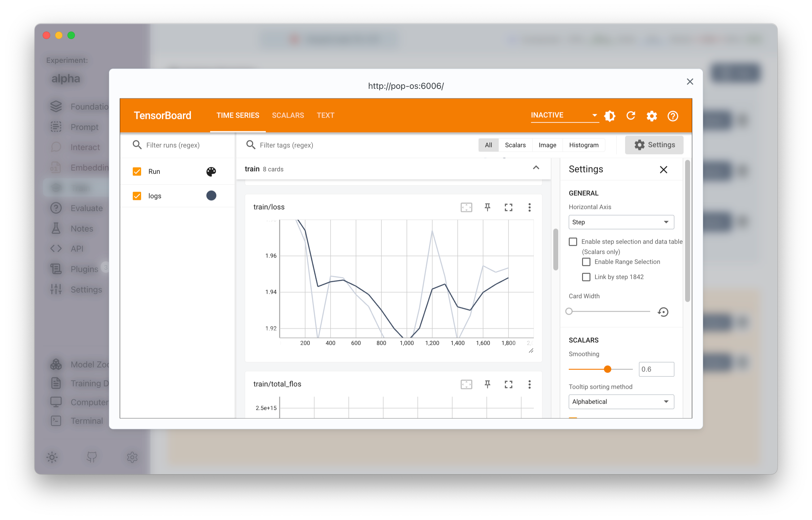The height and width of the screenshot is (520, 812).
Task: Click the TensorBoard settings gear icon
Action: click(x=651, y=115)
